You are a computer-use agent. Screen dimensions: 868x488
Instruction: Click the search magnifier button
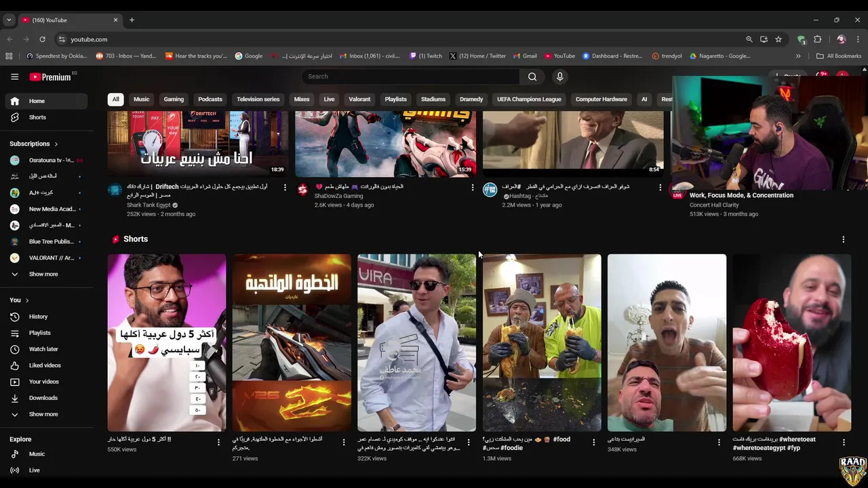click(x=532, y=77)
